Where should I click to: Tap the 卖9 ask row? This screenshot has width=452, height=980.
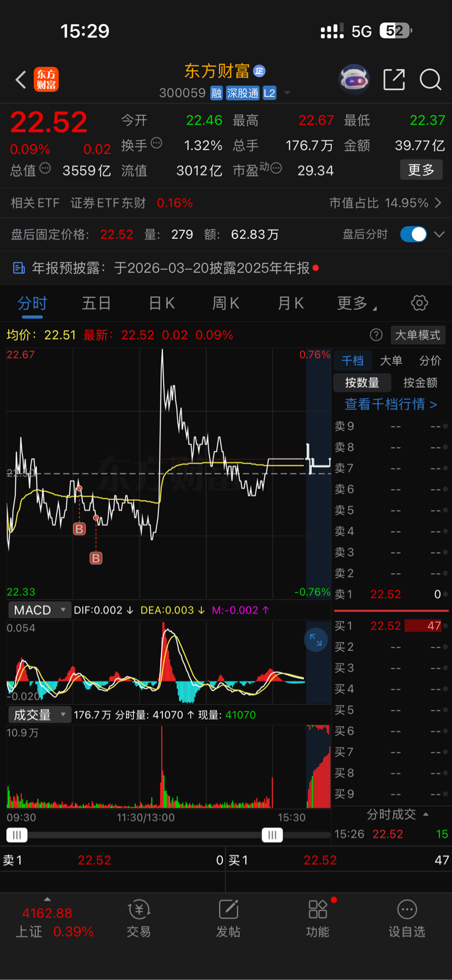pos(391,426)
